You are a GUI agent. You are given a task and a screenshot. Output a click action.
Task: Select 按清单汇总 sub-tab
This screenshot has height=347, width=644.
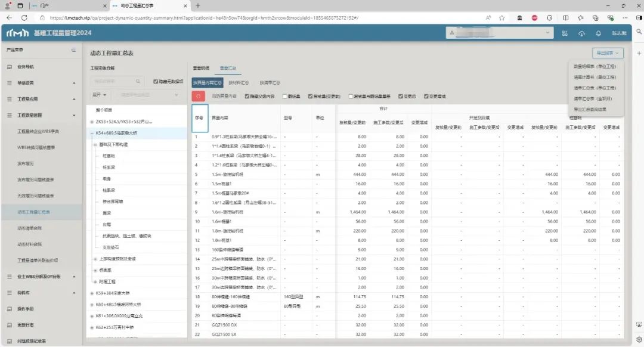pos(270,82)
